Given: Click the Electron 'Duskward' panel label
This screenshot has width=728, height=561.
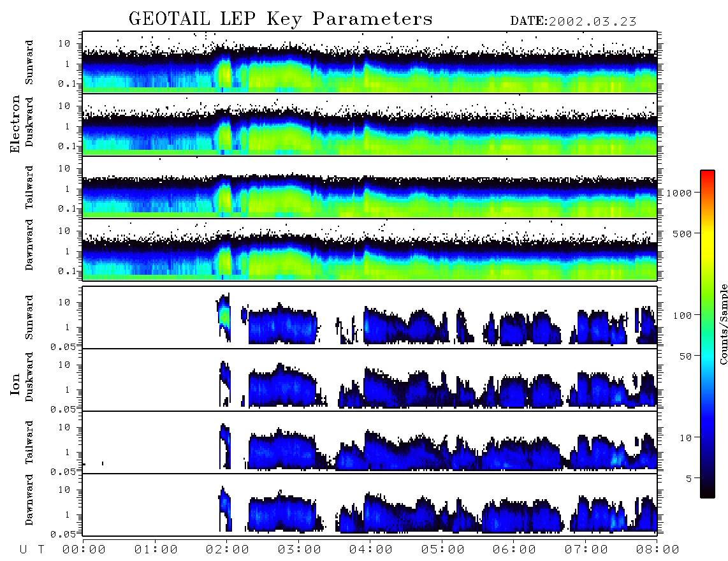Looking at the screenshot, I should [x=29, y=122].
